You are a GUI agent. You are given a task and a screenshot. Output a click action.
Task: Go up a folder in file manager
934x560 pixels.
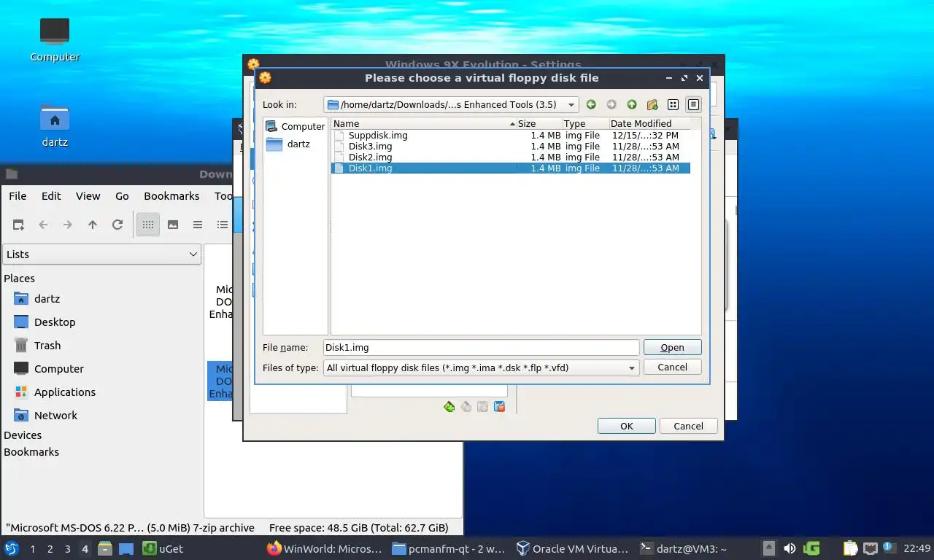click(x=93, y=225)
